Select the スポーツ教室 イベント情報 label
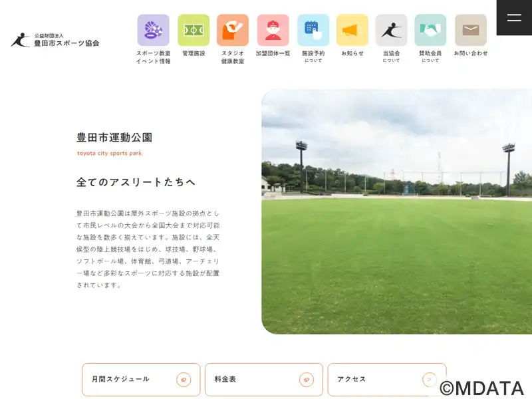The width and height of the screenshot is (532, 399). [154, 57]
